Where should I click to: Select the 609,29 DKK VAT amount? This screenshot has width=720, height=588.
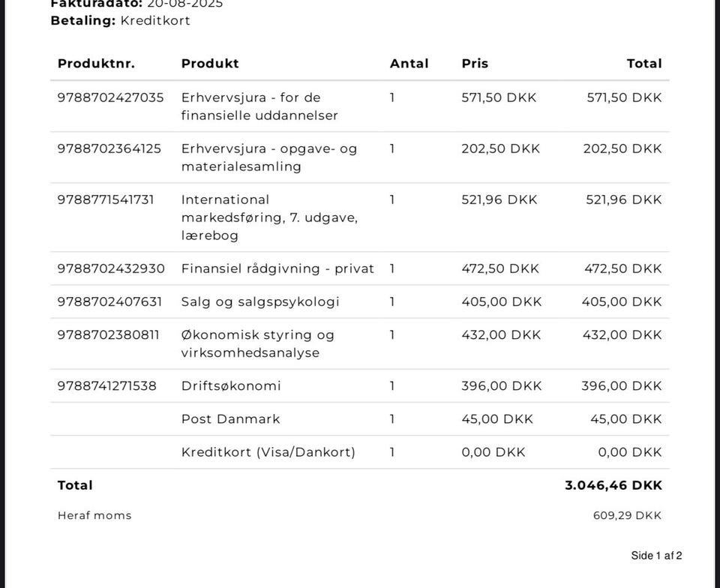(x=627, y=515)
